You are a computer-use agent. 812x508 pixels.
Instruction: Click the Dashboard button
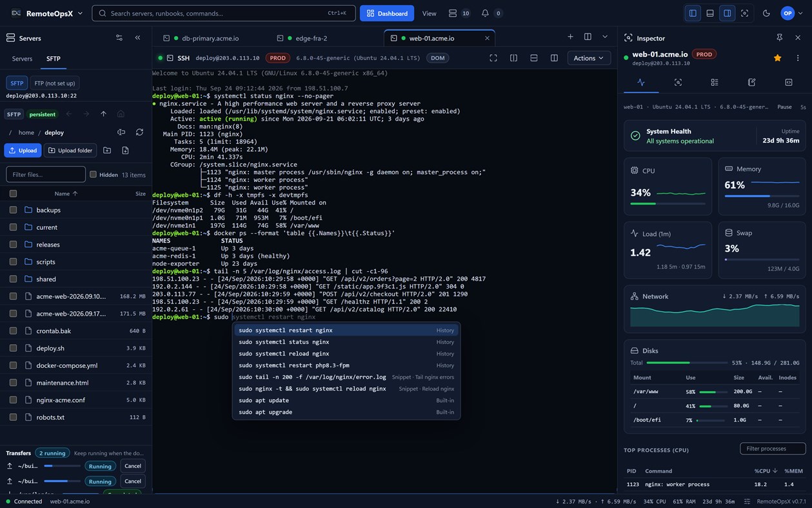[x=387, y=13]
